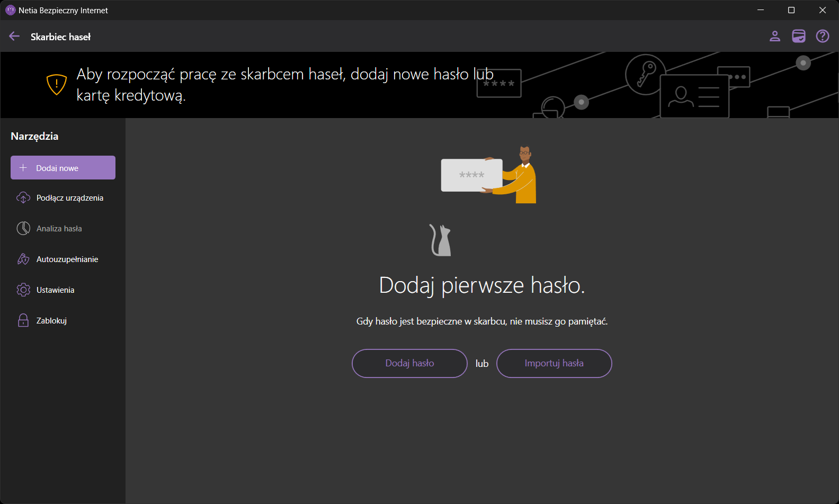Click the back arrow icon
This screenshot has height=504, width=839.
pyautogui.click(x=14, y=37)
